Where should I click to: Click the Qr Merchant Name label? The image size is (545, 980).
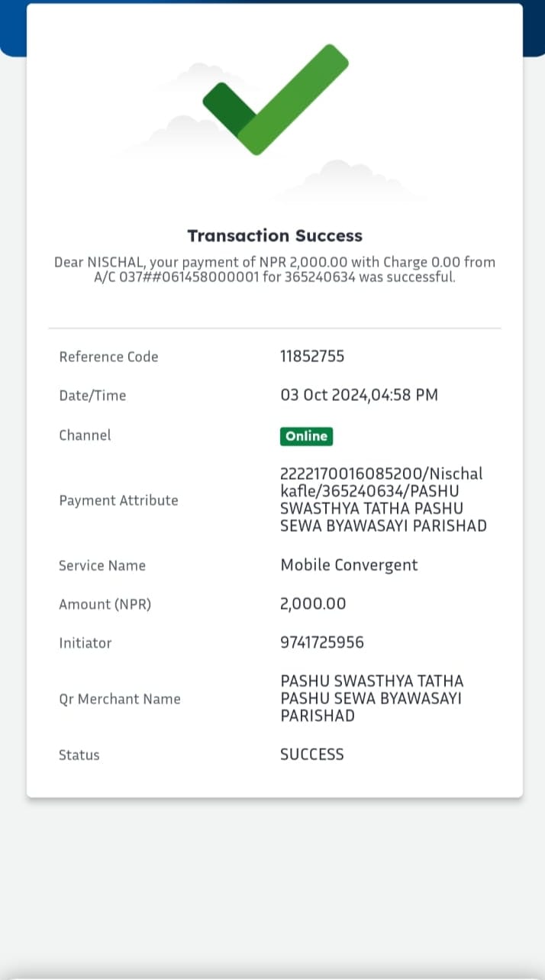(x=120, y=699)
